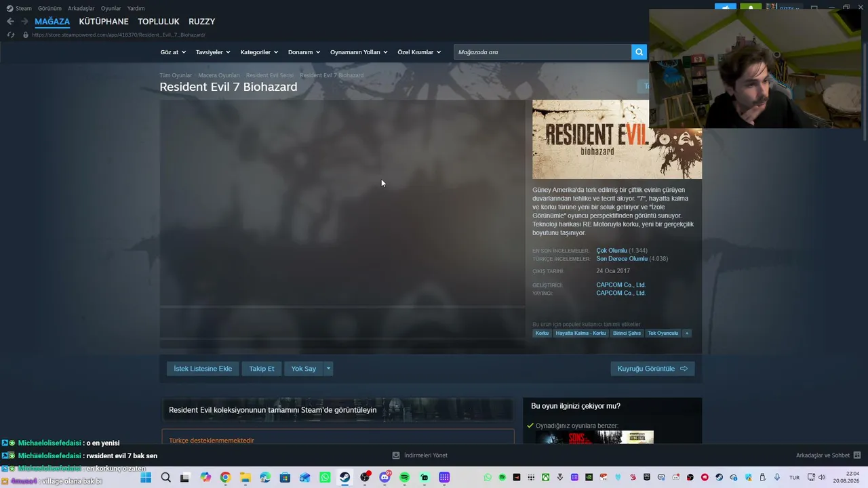The image size is (868, 488).
Task: Open the Resident Evil Serisi breadcrumb link
Action: pyautogui.click(x=270, y=75)
